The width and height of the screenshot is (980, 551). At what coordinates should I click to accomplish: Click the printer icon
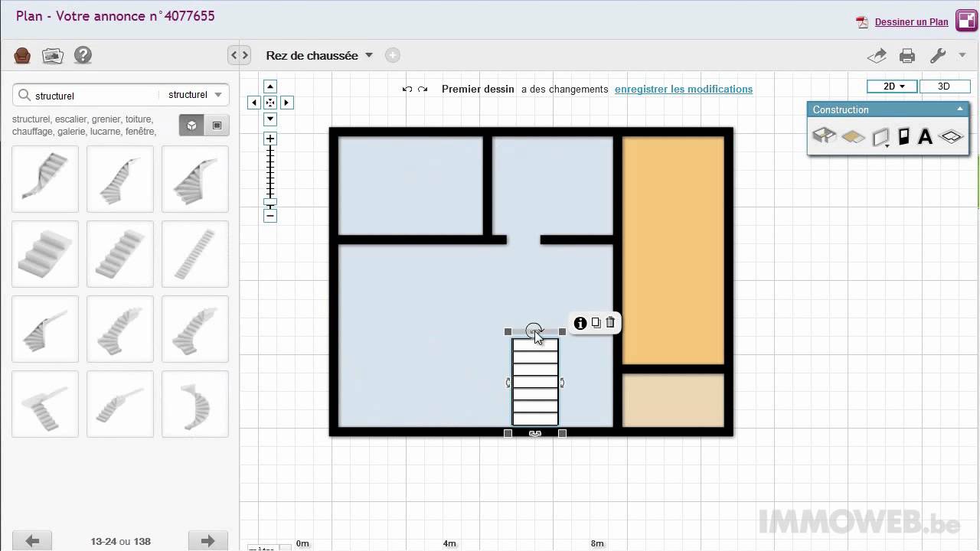(x=907, y=55)
